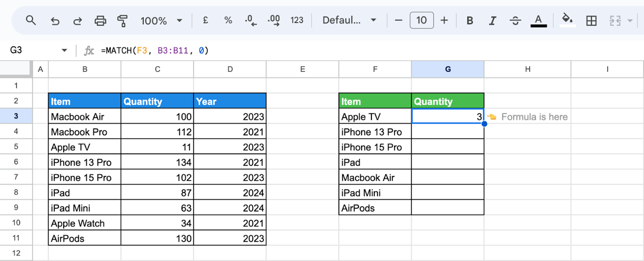Undo the last action
The height and width of the screenshot is (261, 644).
[55, 21]
